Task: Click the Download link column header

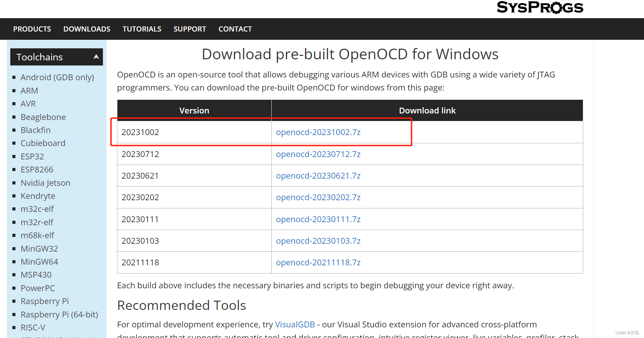Action: [x=427, y=111]
